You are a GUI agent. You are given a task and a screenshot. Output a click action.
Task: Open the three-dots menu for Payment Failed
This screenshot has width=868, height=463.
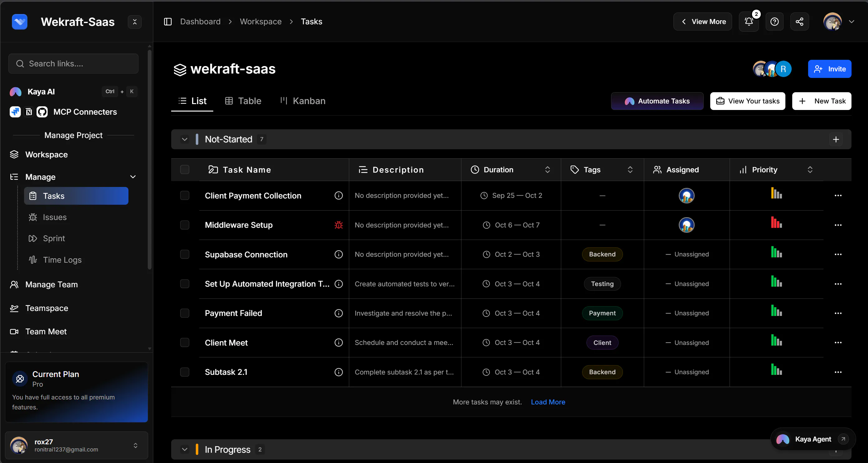838,313
